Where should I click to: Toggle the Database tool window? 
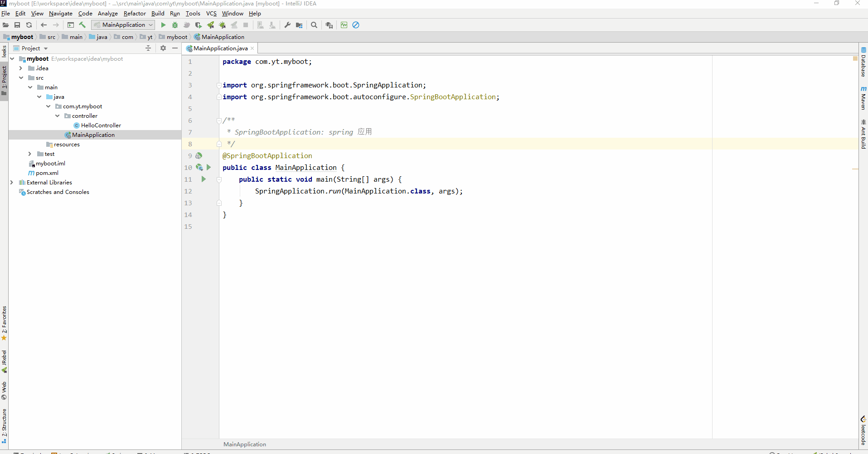[x=863, y=63]
